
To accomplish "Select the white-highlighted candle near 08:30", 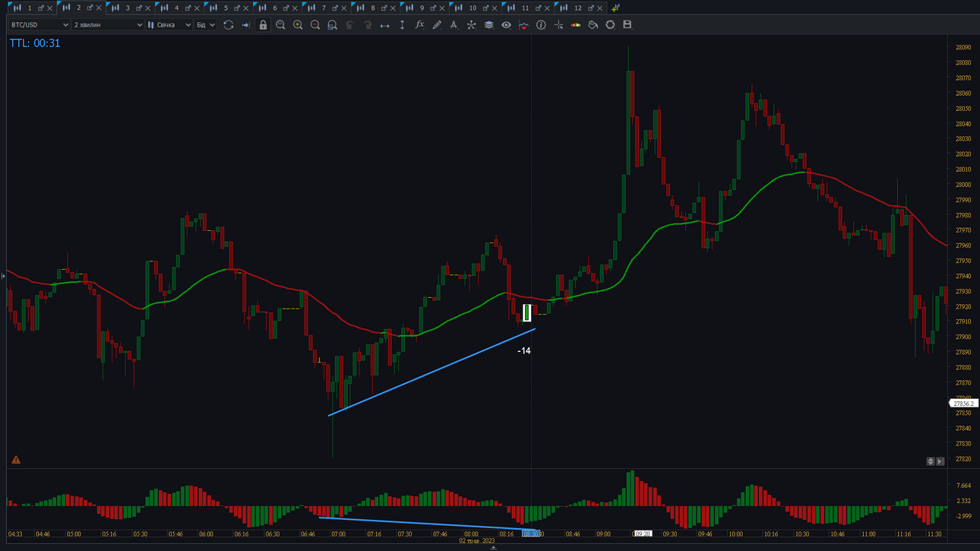I will [x=527, y=312].
